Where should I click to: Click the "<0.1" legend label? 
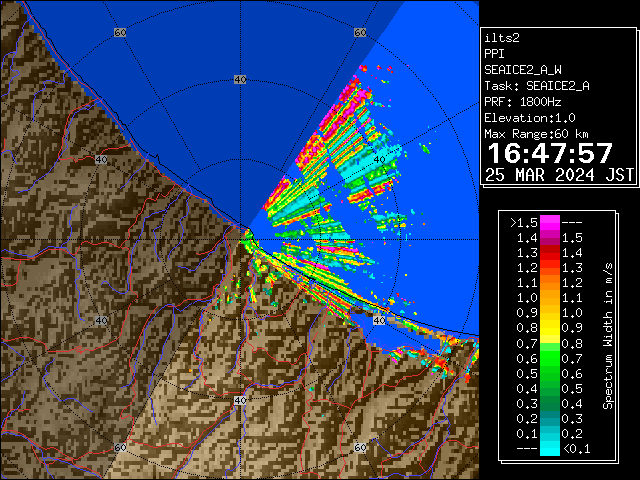(x=576, y=449)
